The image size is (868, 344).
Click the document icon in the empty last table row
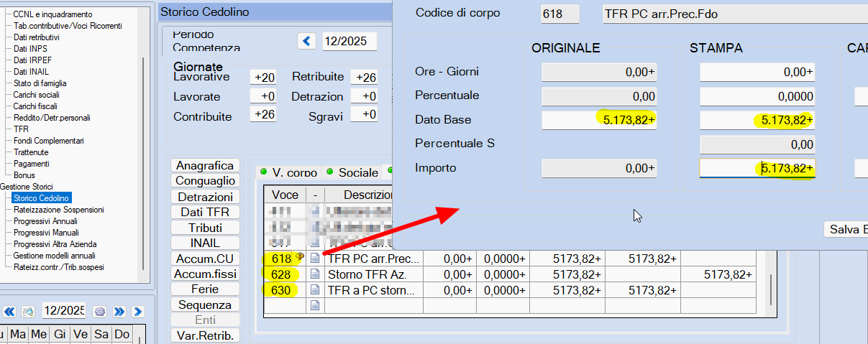coord(315,305)
